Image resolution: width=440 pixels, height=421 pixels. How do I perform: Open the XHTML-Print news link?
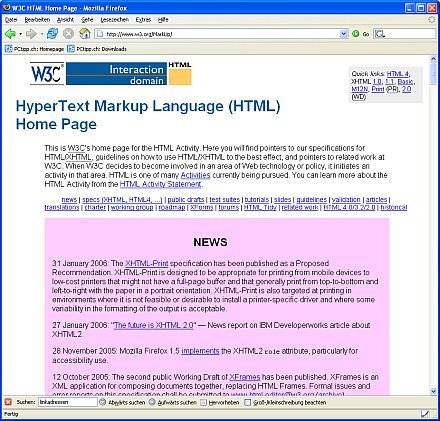click(x=147, y=263)
